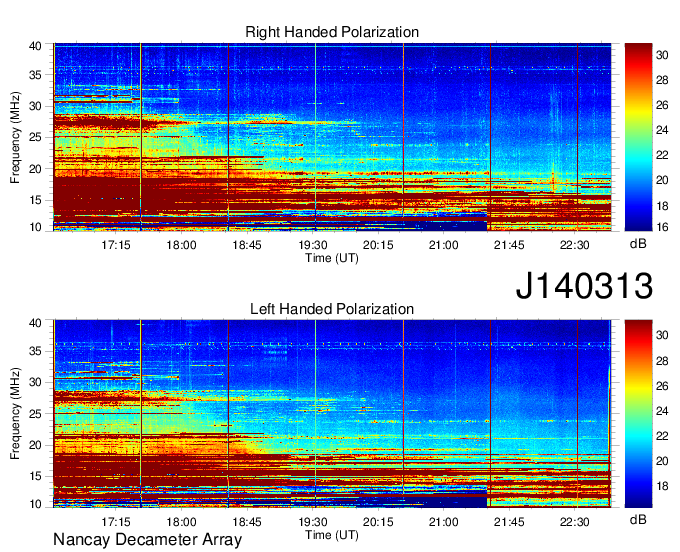This screenshot has width=680, height=552.
Task: Click the 18:00 tick on lower plot
Action: coord(181,522)
